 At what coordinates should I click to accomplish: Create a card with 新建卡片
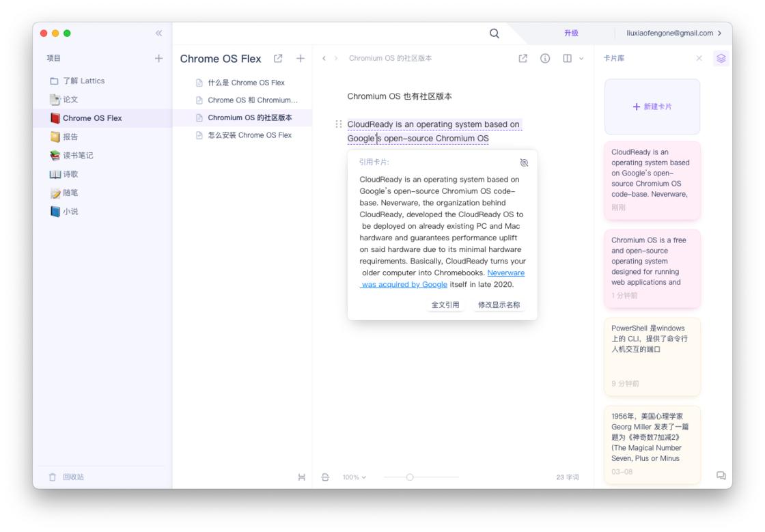click(x=652, y=107)
